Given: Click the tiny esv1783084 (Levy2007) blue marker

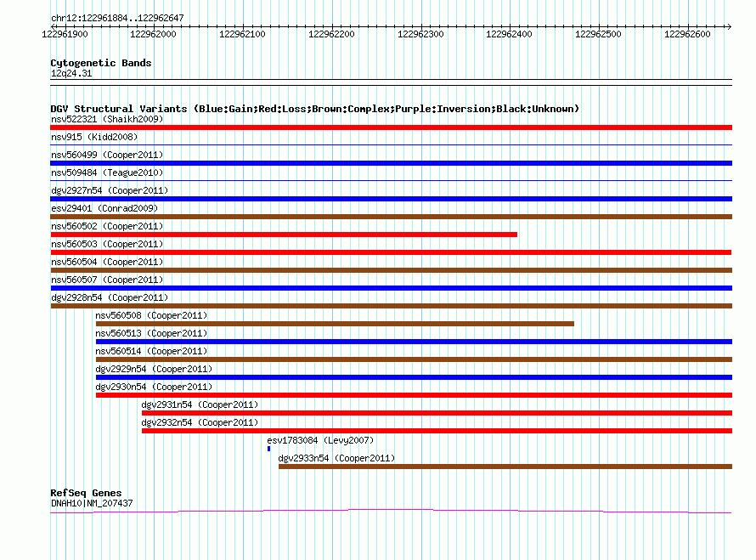Looking at the screenshot, I should (x=268, y=449).
